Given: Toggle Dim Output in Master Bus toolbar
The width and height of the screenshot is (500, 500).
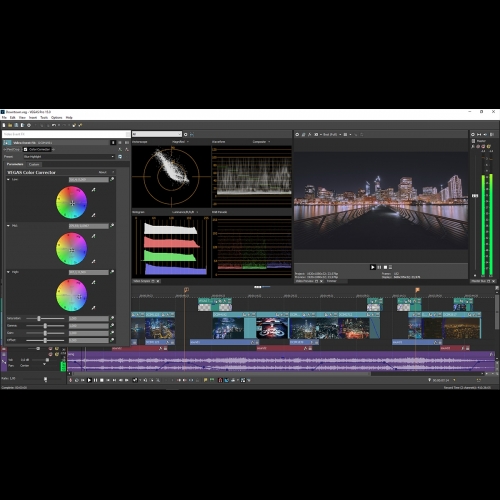Looking at the screenshot, I should click(x=485, y=134).
